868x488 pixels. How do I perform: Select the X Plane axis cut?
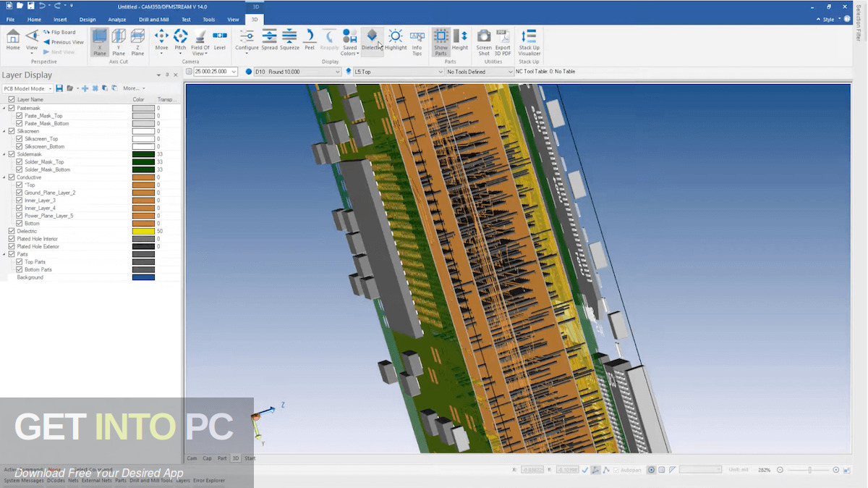[100, 42]
